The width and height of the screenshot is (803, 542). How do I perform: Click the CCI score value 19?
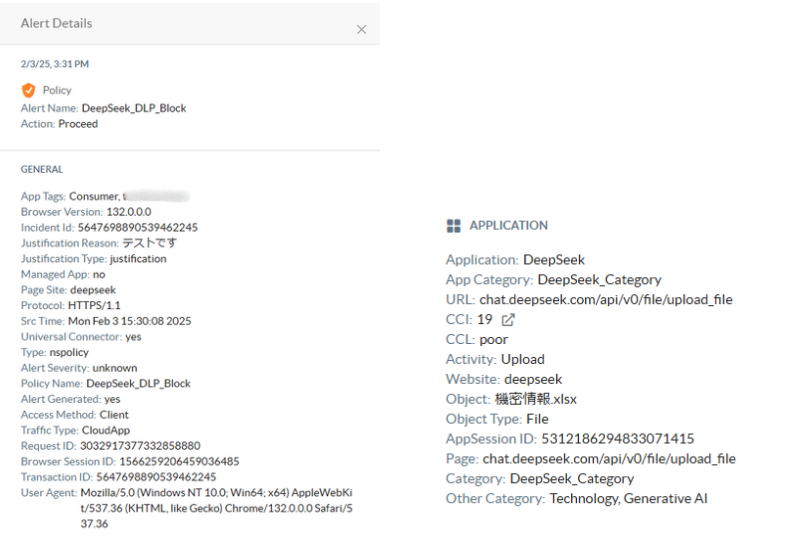[x=484, y=320]
